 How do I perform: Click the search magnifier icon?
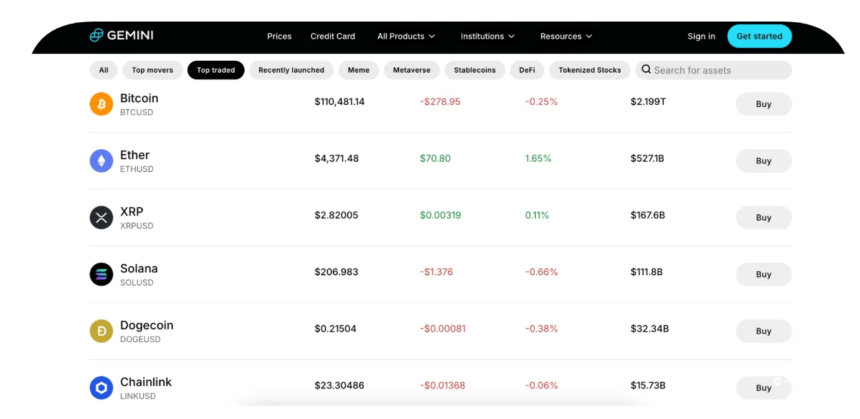(x=646, y=70)
